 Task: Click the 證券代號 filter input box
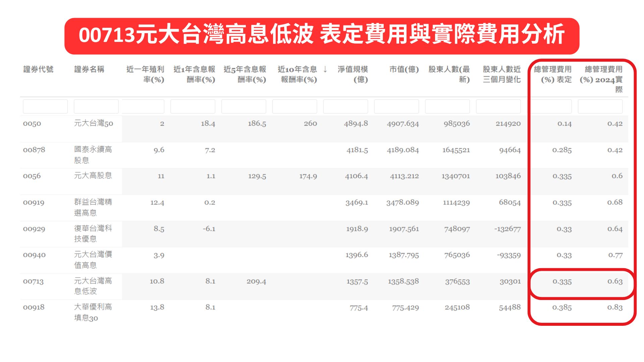point(45,107)
